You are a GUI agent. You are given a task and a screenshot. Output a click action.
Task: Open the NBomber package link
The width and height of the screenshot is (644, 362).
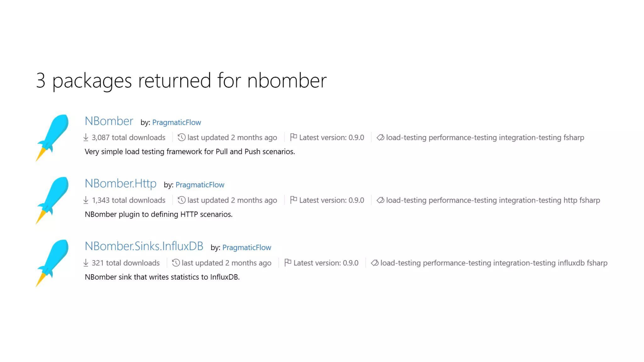(x=109, y=121)
